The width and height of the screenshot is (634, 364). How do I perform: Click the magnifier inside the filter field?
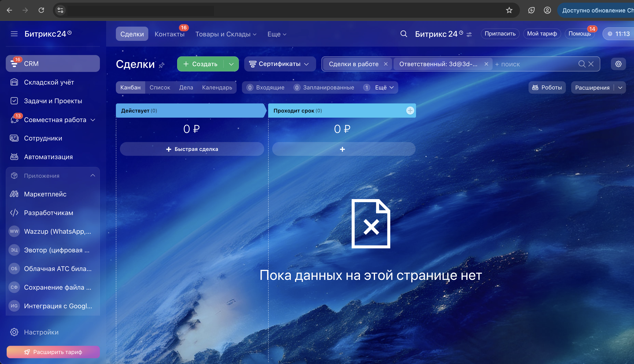582,64
